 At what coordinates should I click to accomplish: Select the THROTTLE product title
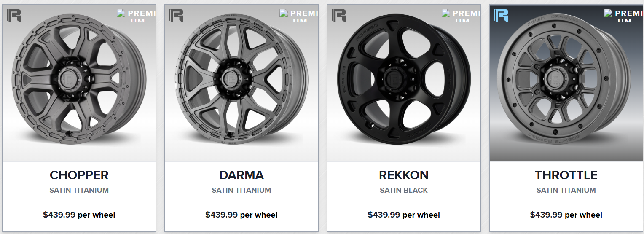point(566,175)
